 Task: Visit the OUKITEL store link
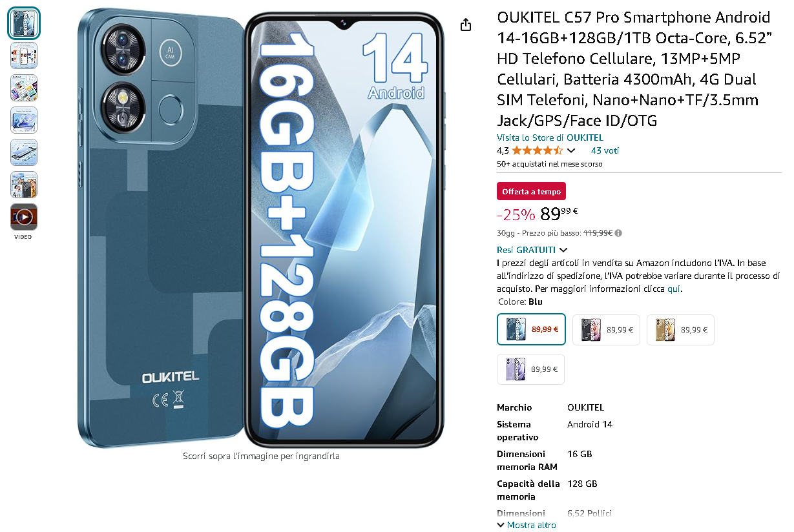[550, 138]
